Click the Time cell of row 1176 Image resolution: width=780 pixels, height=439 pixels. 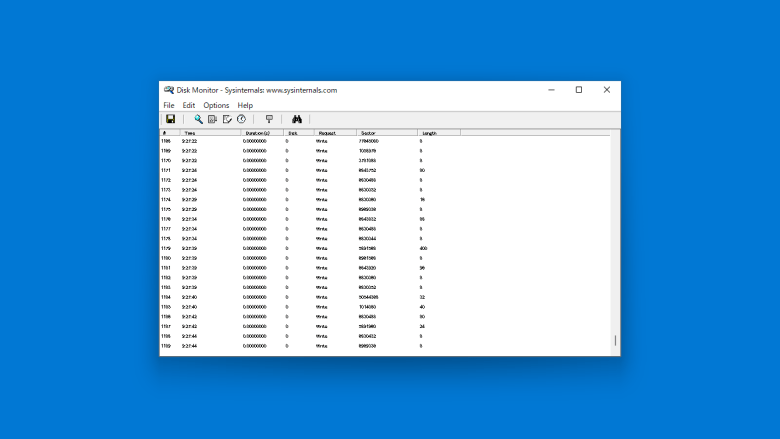pos(190,219)
